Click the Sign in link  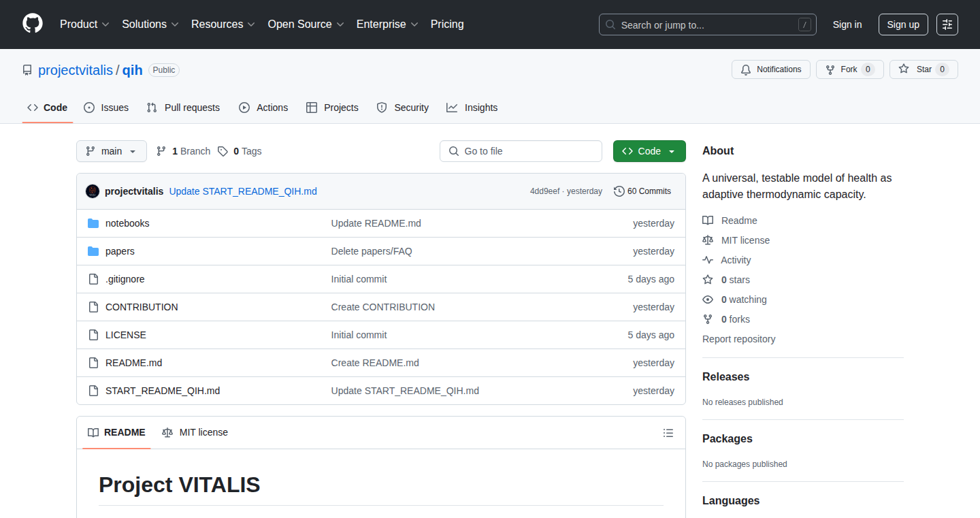point(847,25)
